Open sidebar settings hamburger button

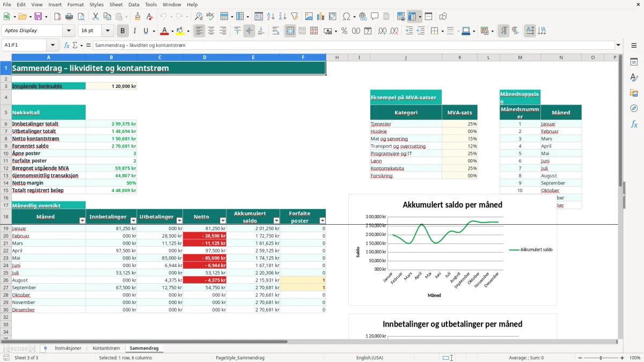point(634,46)
